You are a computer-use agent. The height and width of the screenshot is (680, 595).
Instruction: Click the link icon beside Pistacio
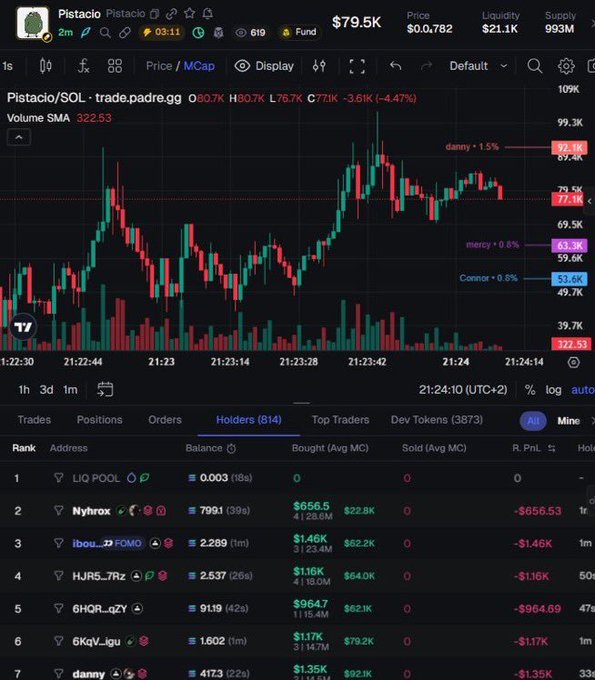[171, 14]
